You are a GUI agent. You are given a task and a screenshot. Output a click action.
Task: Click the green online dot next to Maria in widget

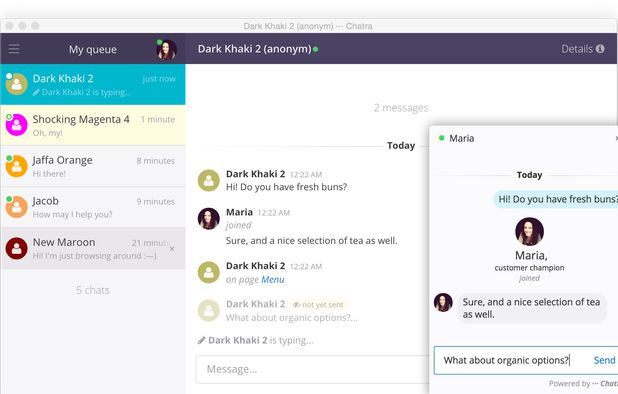(441, 138)
